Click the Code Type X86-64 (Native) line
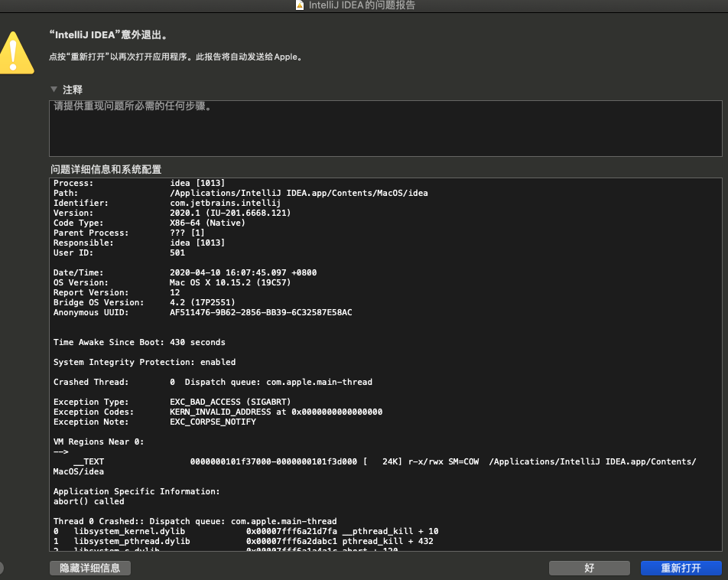 (x=149, y=223)
